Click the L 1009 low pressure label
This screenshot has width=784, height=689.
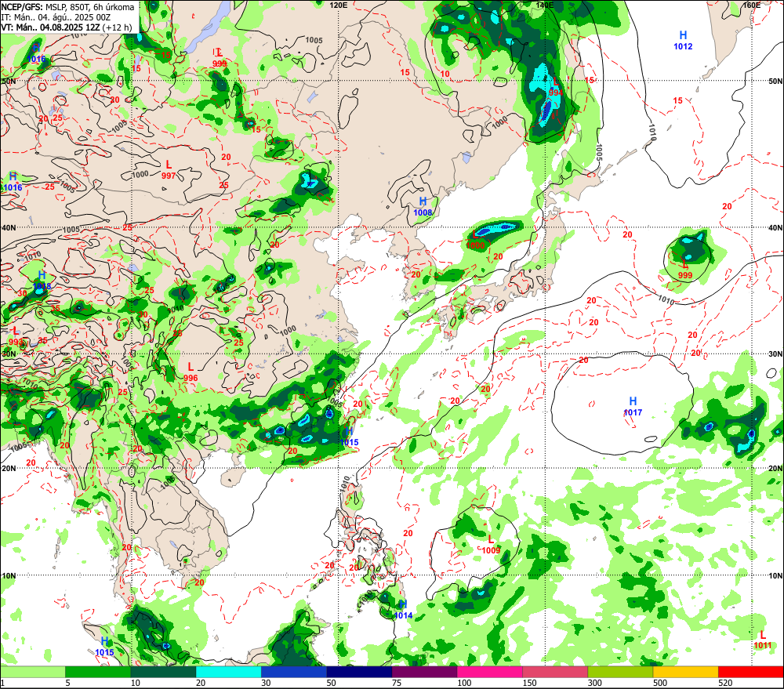pos(491,545)
